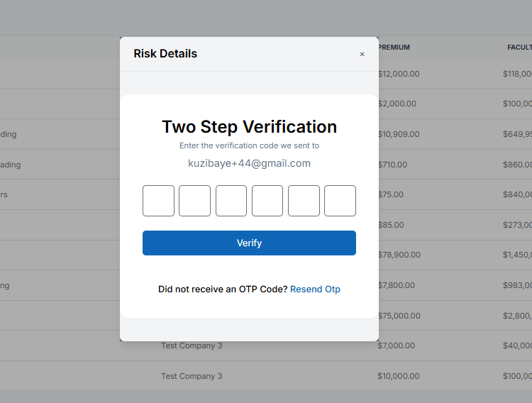Click the first OTP digit box
This screenshot has width=532, height=403.
[158, 201]
